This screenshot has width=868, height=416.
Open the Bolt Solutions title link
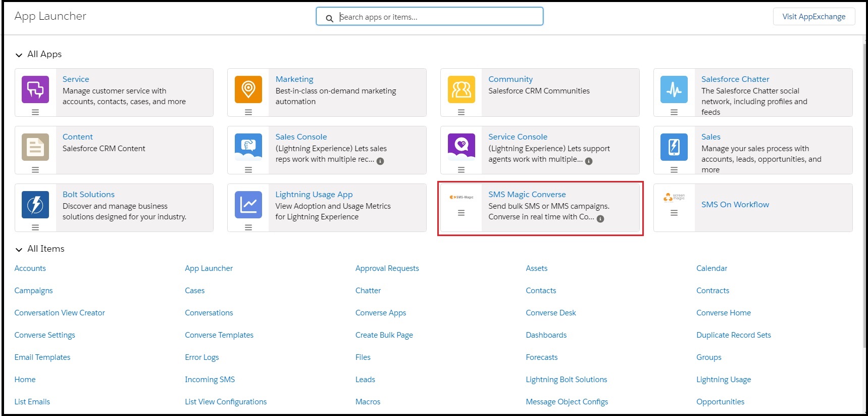coord(88,195)
